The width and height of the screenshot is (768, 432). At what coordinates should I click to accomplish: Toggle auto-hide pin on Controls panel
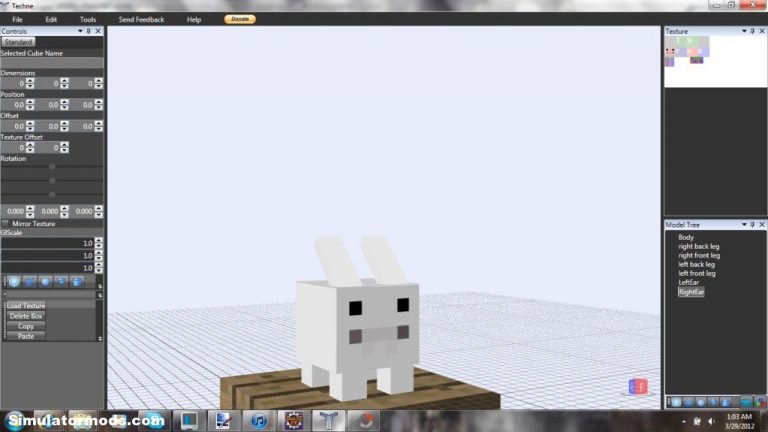[88, 32]
